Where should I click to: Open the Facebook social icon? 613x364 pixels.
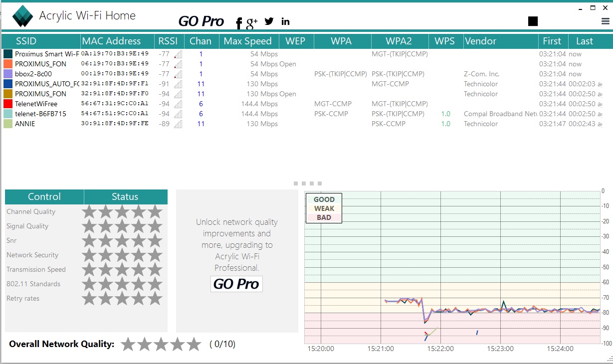pyautogui.click(x=239, y=23)
